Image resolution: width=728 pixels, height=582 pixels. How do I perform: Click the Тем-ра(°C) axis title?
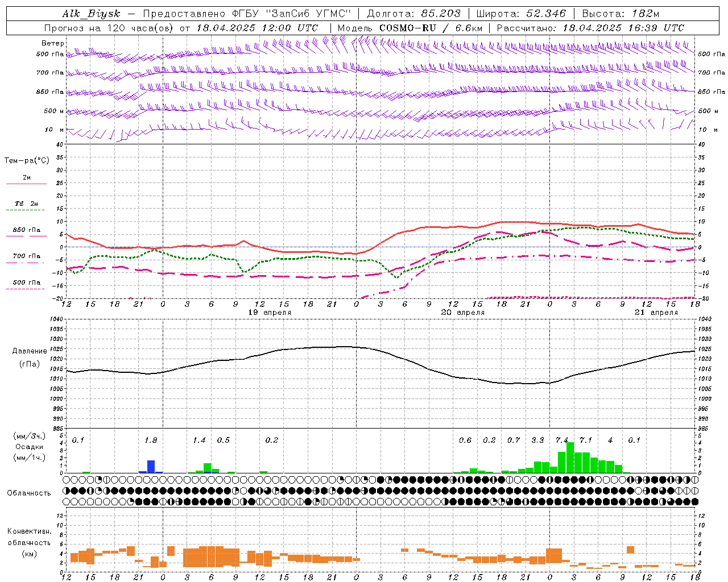click(27, 161)
